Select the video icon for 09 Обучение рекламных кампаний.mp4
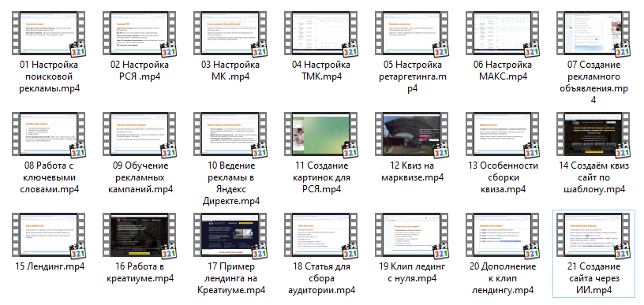Viewport: 644px width, 305px height. coord(140,135)
